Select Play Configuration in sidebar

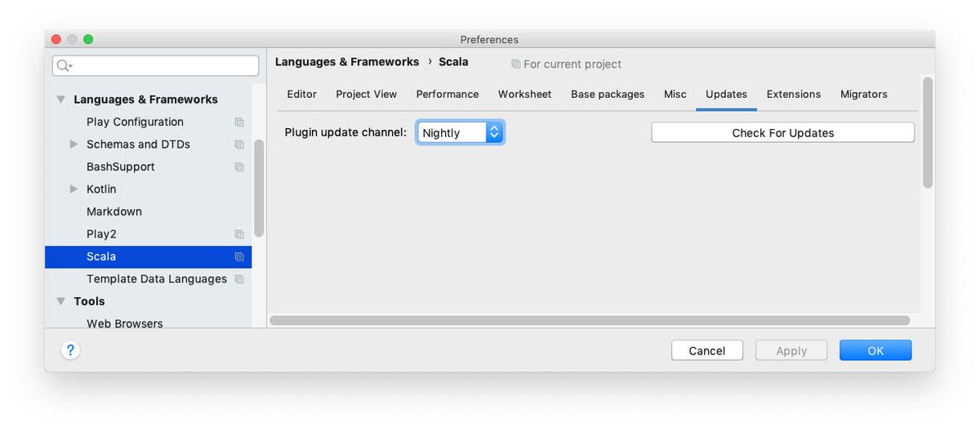click(x=135, y=122)
